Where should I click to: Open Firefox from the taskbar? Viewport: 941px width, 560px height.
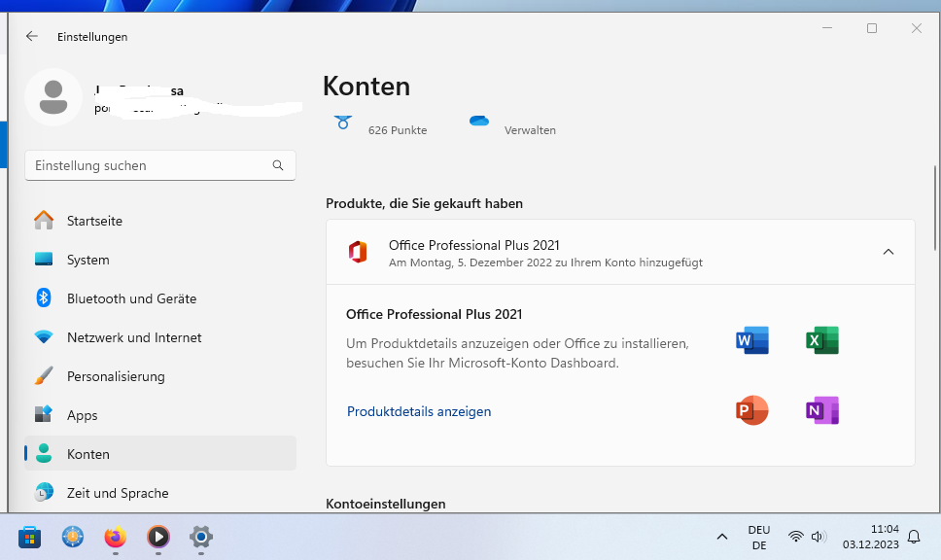(116, 537)
